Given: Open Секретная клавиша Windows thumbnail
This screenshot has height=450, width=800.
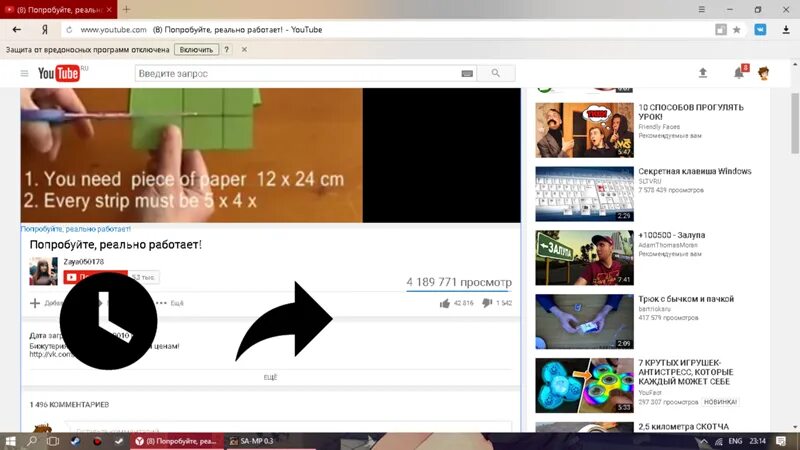Looking at the screenshot, I should click(x=585, y=194).
